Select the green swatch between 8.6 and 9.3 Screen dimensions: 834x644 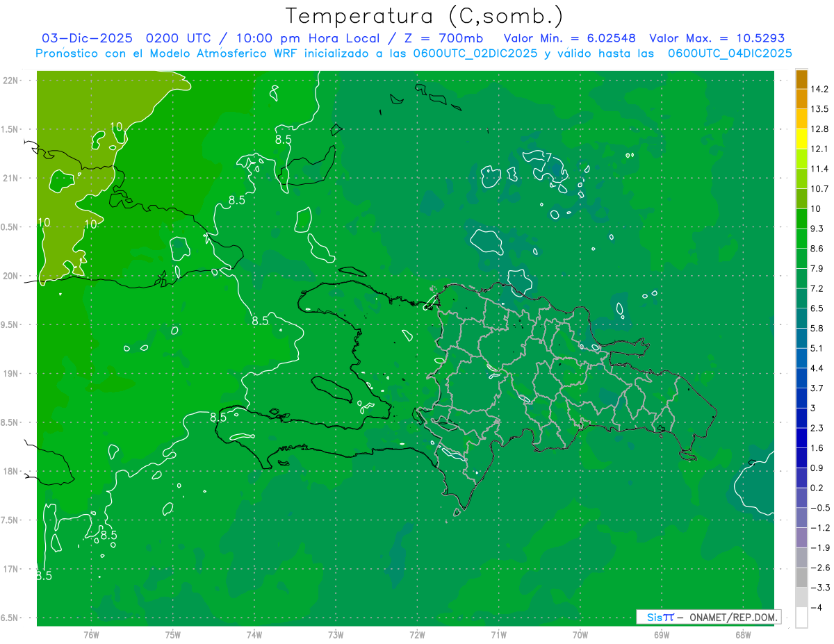tap(801, 239)
